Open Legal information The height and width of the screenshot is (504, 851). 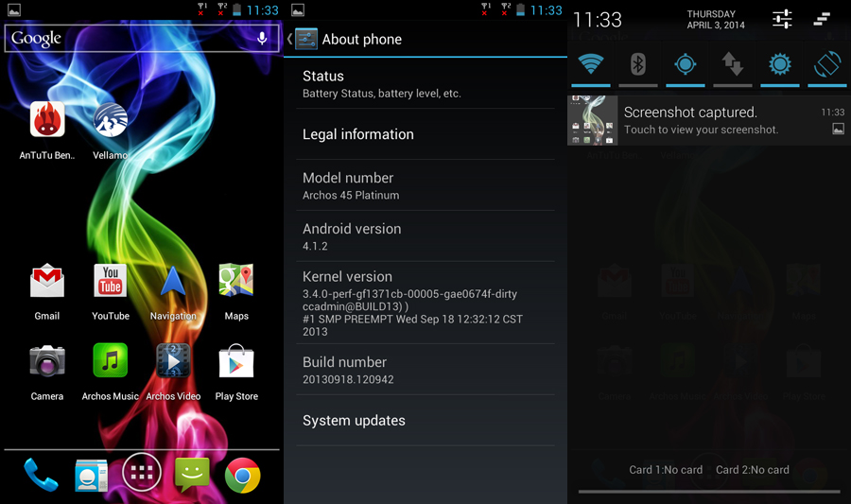click(x=425, y=134)
